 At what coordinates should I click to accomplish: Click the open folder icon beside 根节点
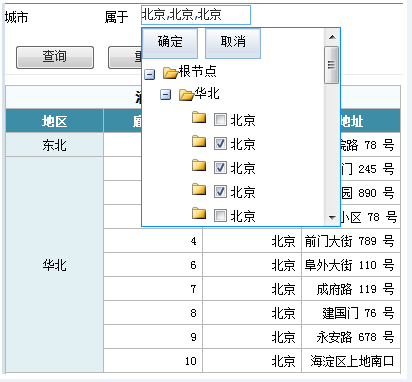click(x=170, y=73)
